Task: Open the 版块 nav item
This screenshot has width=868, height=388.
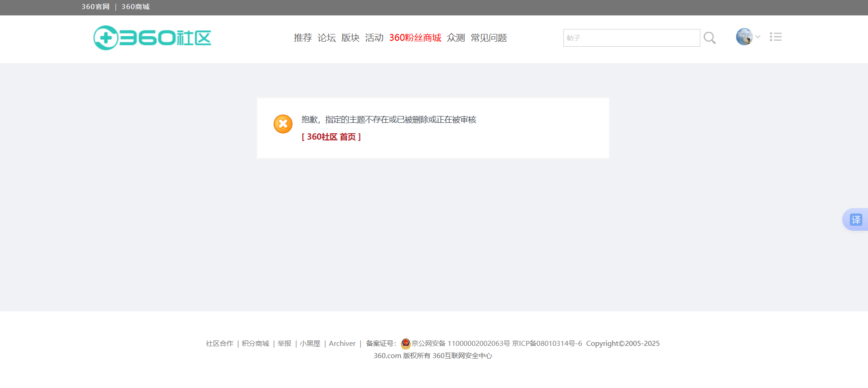Action: (350, 38)
